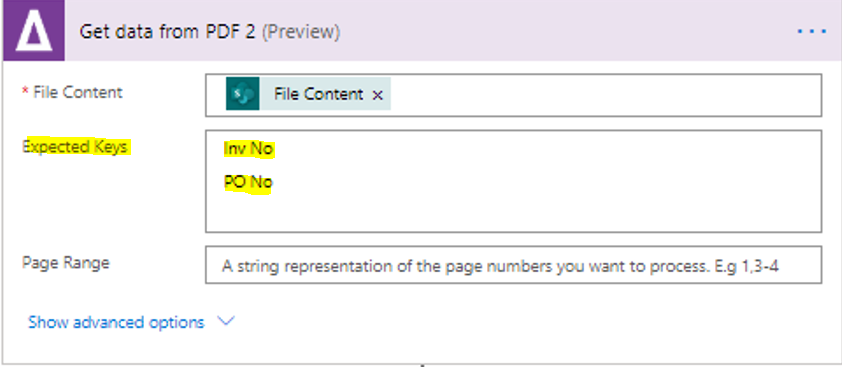Screen dimensions: 842x367
Task: Click the Expected Keys text area
Action: pos(513,181)
